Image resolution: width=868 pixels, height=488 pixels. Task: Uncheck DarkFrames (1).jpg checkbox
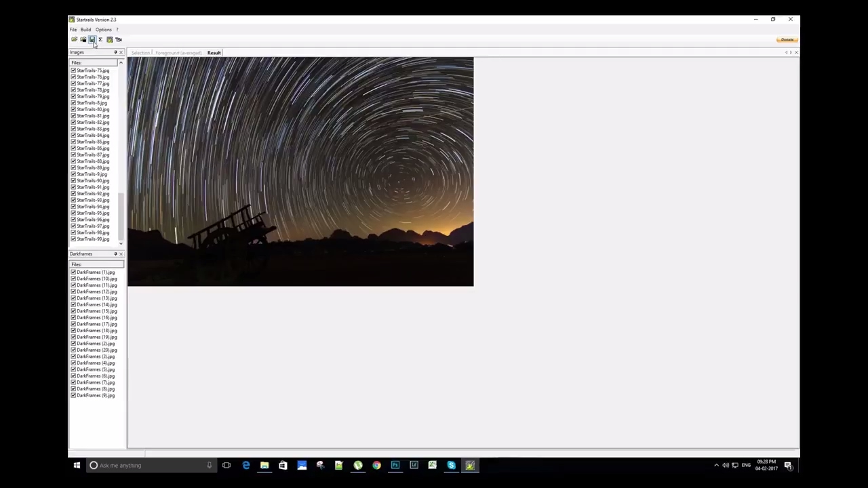pos(73,272)
